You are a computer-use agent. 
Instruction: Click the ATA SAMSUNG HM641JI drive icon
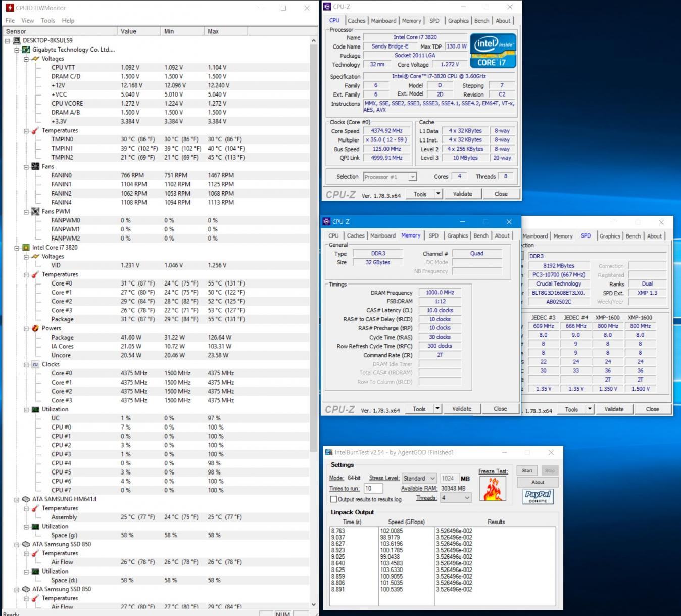pos(26,499)
